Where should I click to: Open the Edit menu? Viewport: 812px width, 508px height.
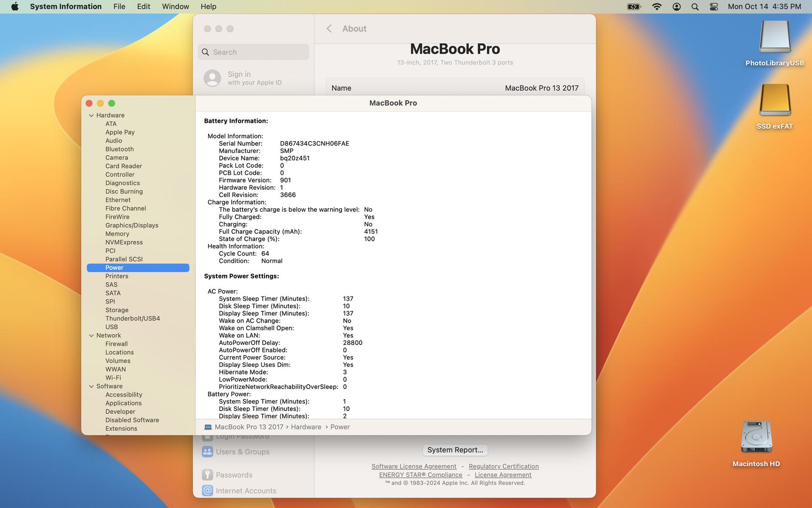pyautogui.click(x=143, y=7)
